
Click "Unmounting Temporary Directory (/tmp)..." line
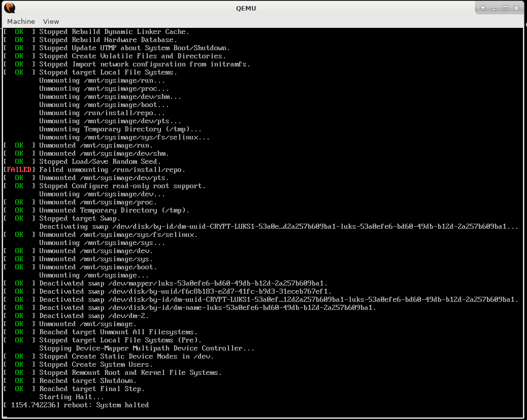(120, 129)
